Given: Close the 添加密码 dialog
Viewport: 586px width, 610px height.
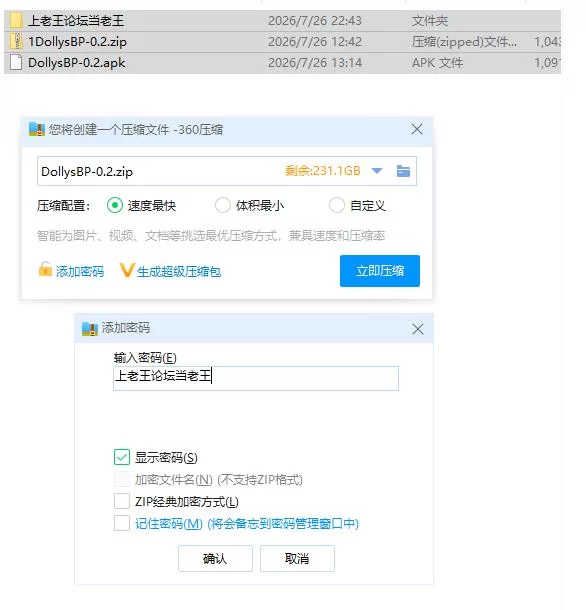Looking at the screenshot, I should point(418,329).
